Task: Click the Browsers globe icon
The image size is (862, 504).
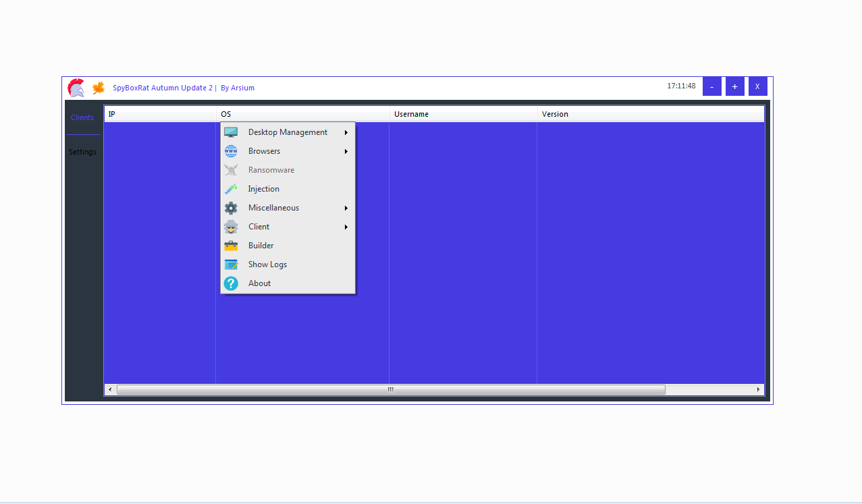Action: coord(231,151)
